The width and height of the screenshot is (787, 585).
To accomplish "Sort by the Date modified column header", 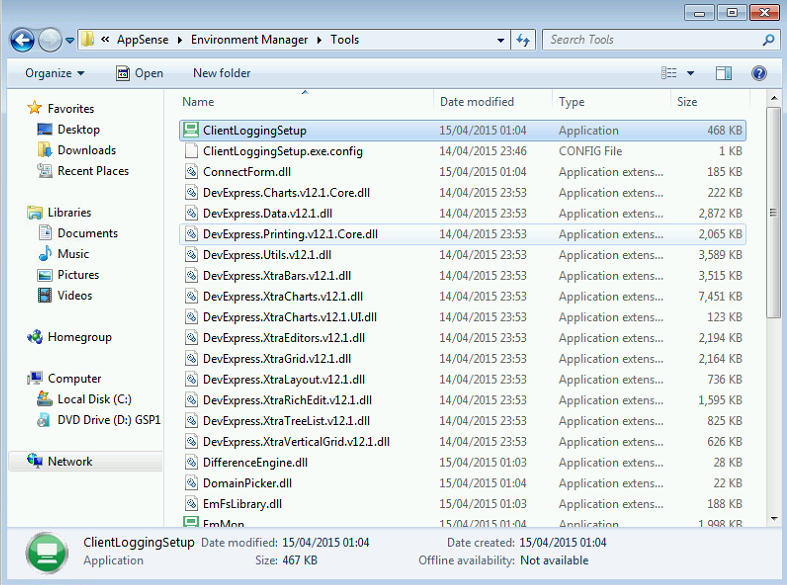I will click(x=493, y=102).
